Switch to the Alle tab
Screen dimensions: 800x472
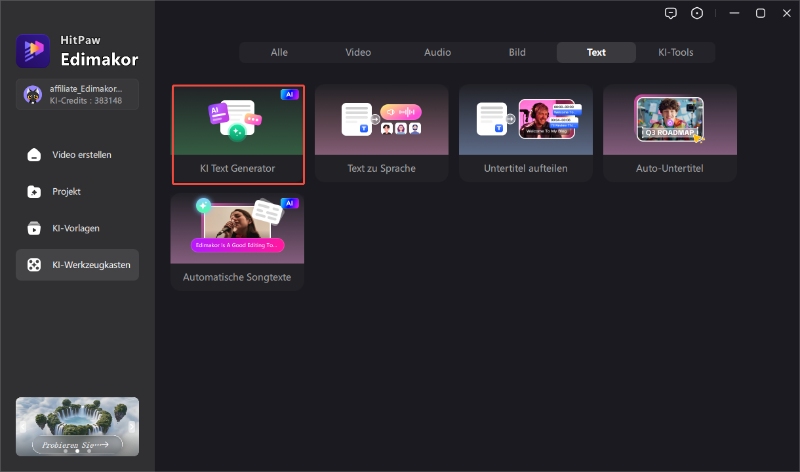[279, 53]
